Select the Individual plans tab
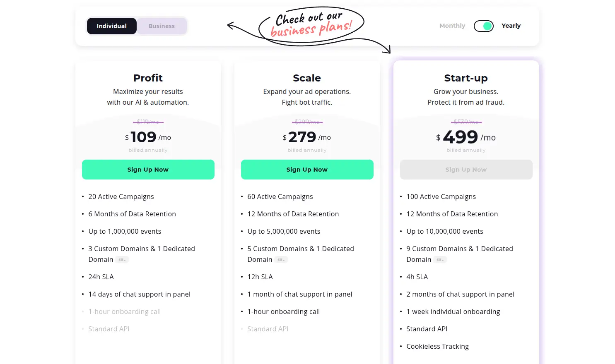Image resolution: width=615 pixels, height=364 pixels. pos(111,26)
